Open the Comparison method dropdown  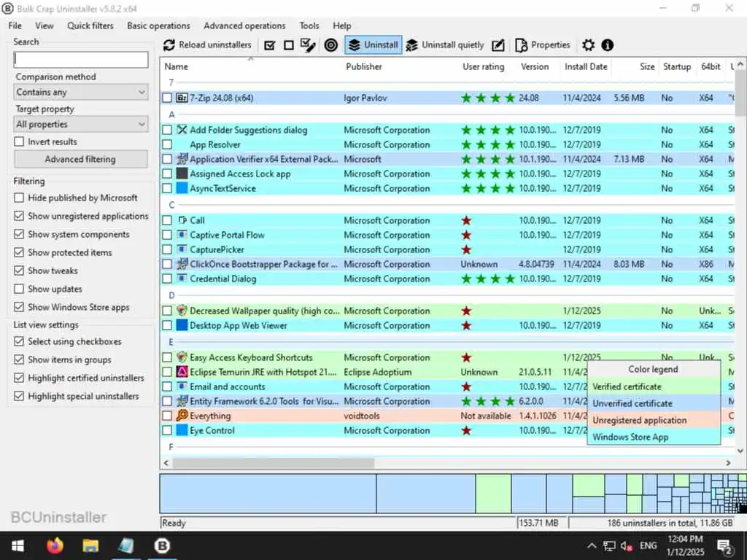[81, 92]
